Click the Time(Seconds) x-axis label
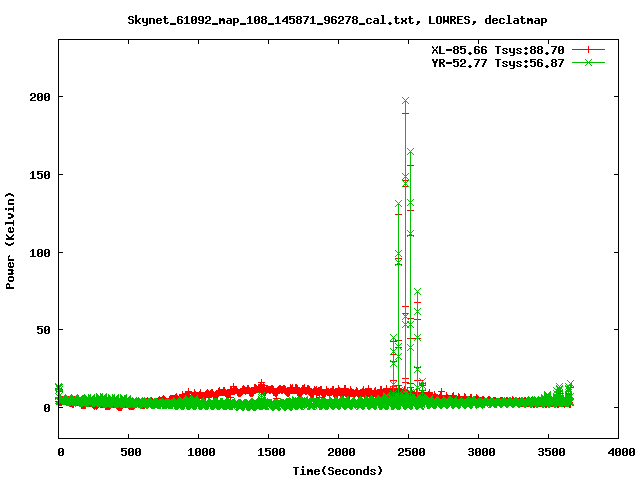Screen dimensions: 640x480 (337, 470)
